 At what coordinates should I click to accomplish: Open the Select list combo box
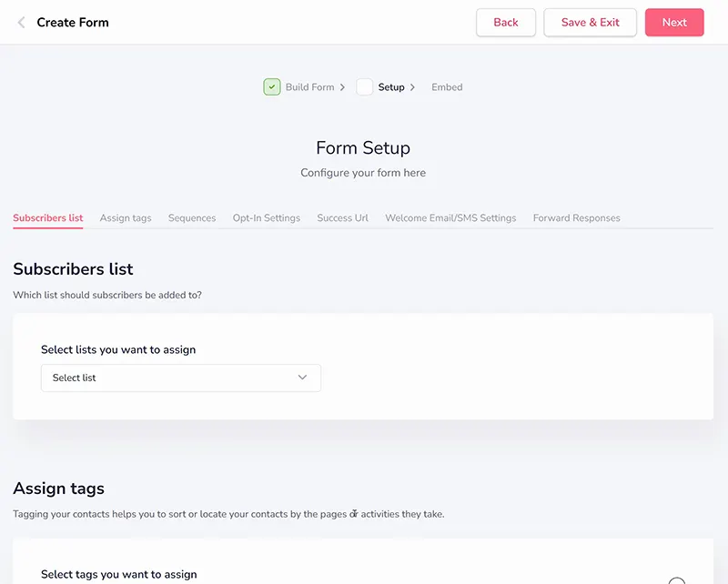click(x=180, y=378)
